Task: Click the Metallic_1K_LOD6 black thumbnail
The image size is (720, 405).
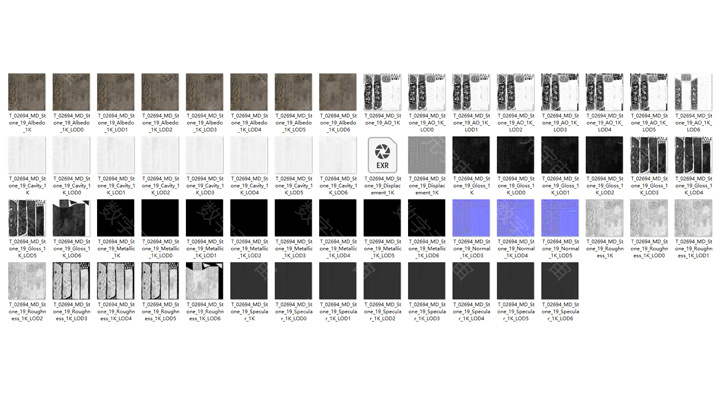Action: pos(426,218)
